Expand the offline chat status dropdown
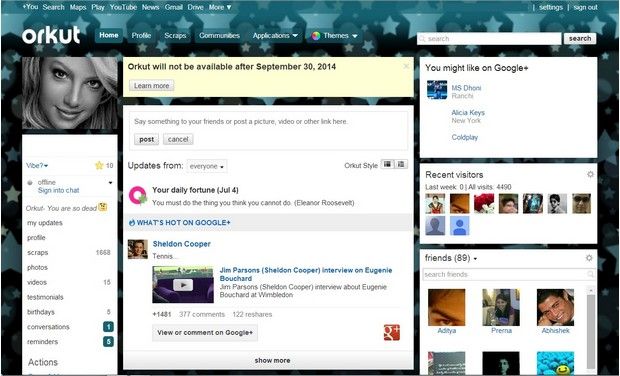620x376 pixels. (x=110, y=183)
